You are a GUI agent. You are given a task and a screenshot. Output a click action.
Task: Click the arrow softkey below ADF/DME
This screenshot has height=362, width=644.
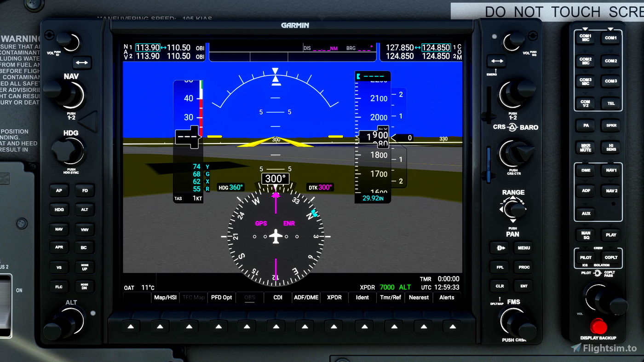tap(305, 327)
